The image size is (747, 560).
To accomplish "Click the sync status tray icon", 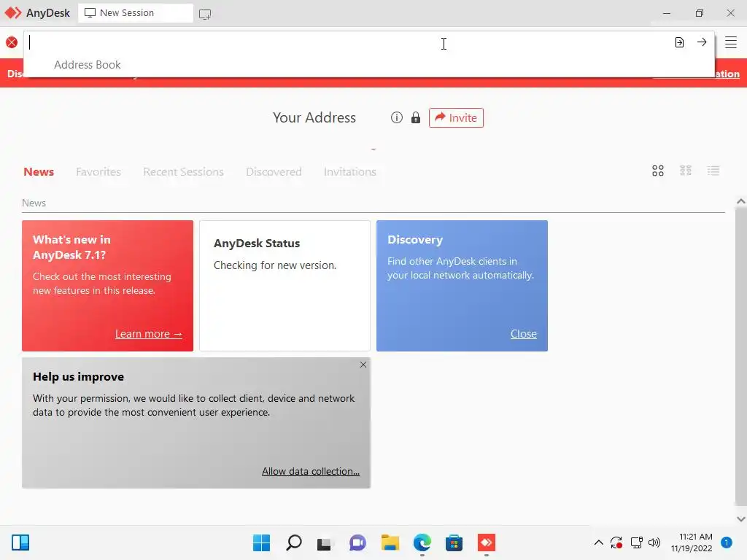I will [x=616, y=542].
